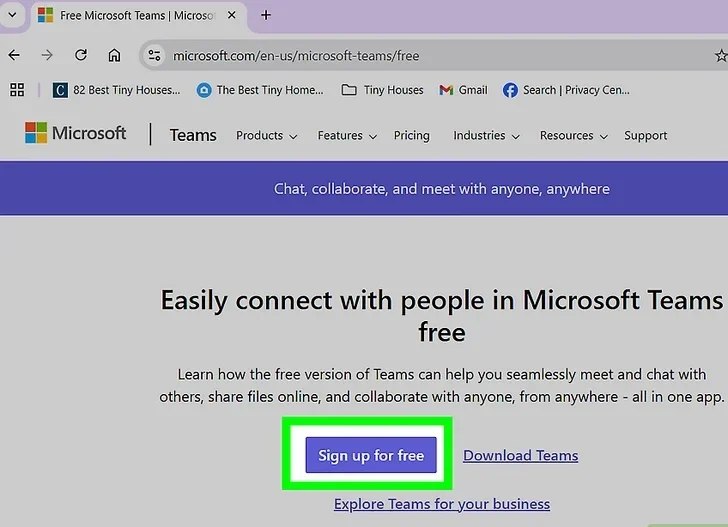Open the Facebook Search Privacy Center bookmark

point(566,90)
